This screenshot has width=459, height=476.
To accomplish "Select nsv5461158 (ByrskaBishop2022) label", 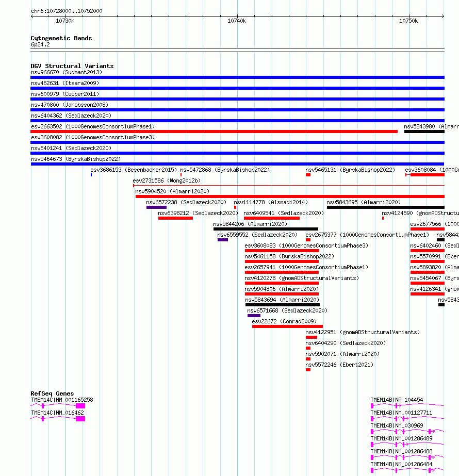I will click(x=289, y=256).
